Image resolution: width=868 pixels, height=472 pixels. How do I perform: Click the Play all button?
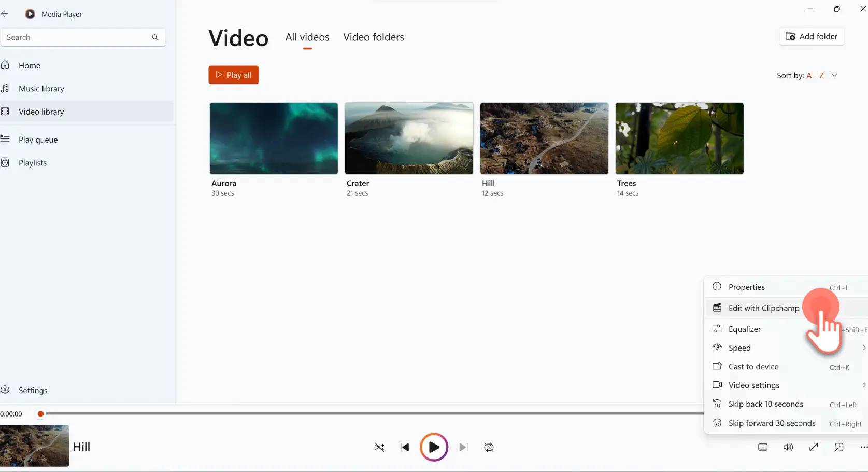click(x=233, y=74)
